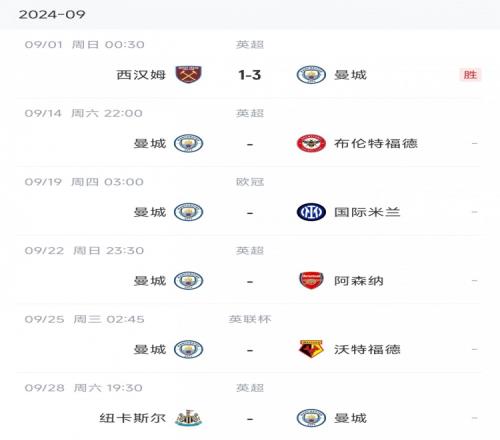Click the red 胜 result badge
This screenshot has width=500, height=440.
point(470,75)
